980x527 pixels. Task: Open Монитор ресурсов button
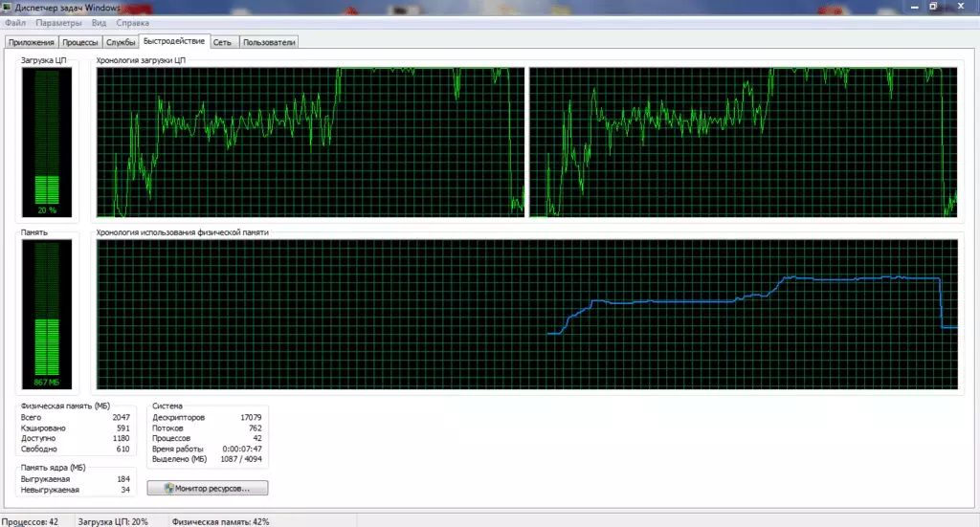(208, 489)
